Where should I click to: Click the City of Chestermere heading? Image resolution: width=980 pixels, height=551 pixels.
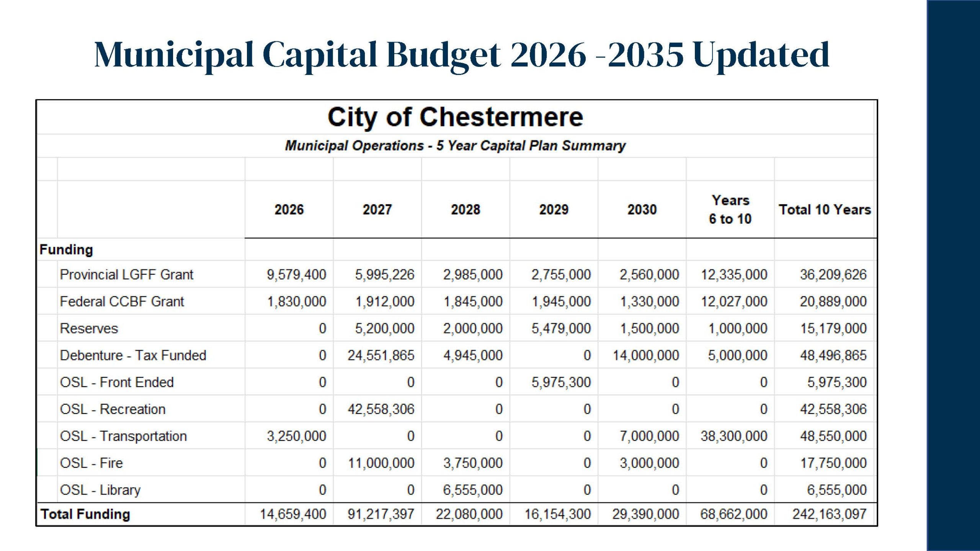point(455,117)
